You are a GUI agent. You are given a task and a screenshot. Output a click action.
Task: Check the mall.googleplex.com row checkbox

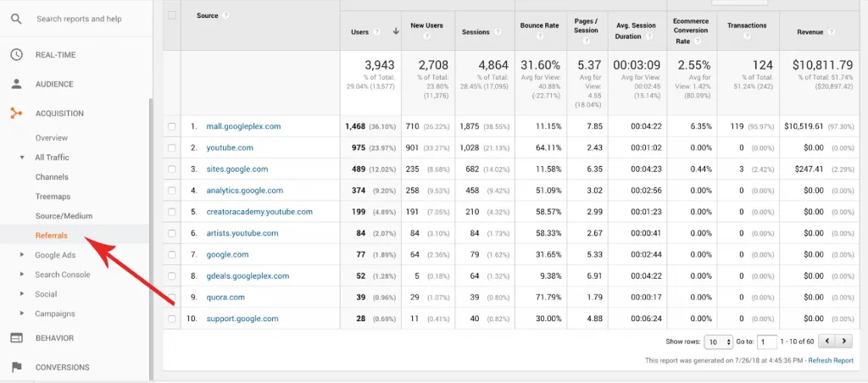pyautogui.click(x=171, y=127)
